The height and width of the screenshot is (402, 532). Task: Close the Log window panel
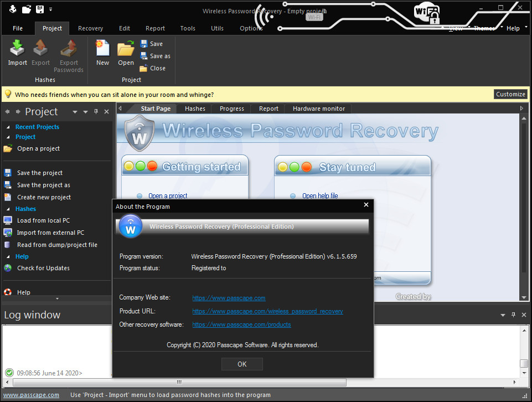524,315
